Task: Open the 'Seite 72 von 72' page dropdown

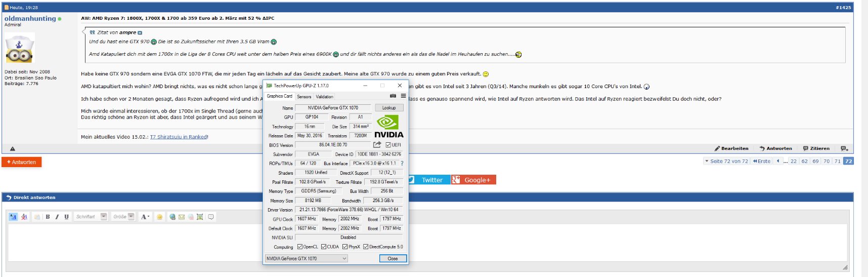Action: (x=726, y=161)
